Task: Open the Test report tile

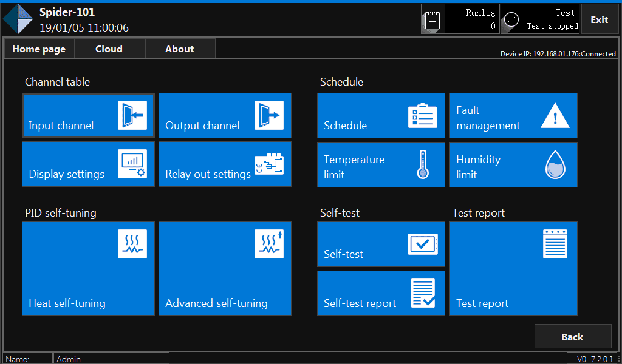Action: pos(513,269)
